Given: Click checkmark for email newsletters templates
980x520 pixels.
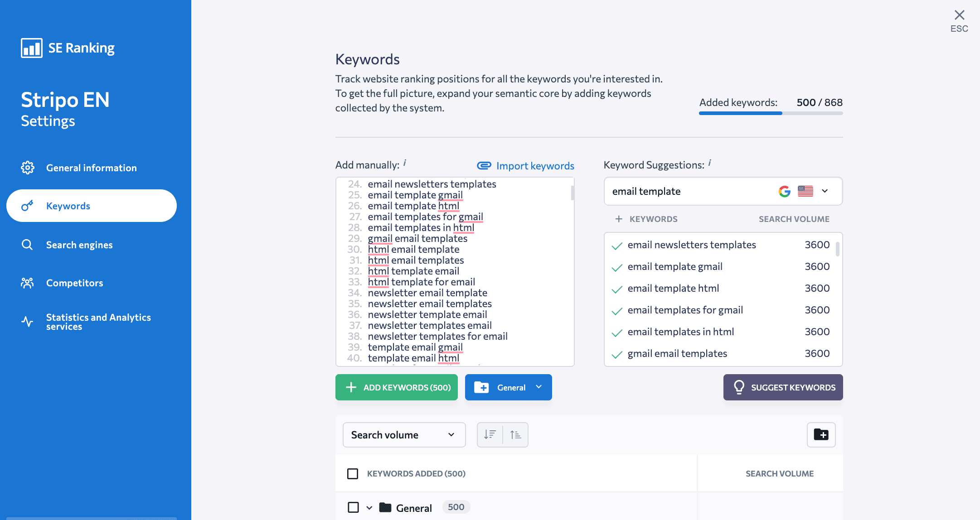Looking at the screenshot, I should point(617,246).
